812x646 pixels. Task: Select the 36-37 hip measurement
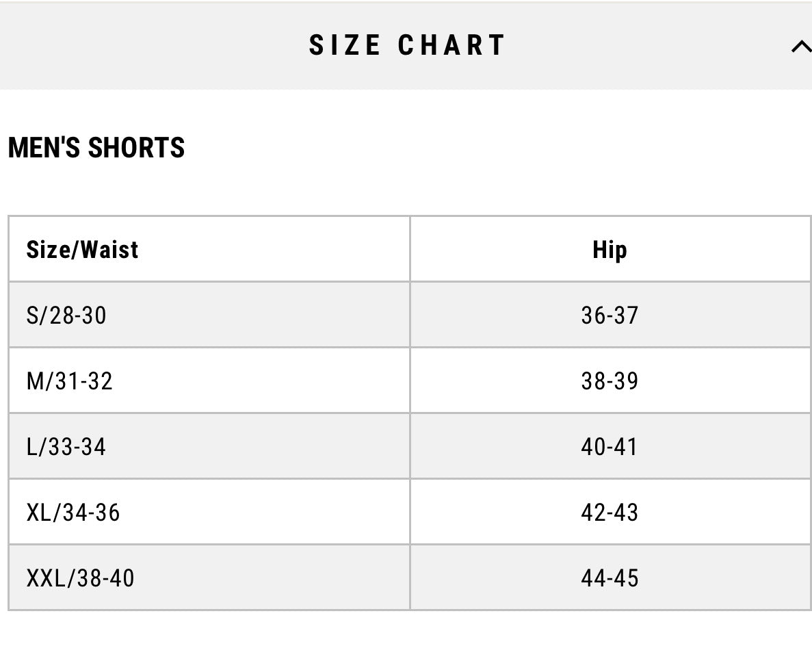pyautogui.click(x=609, y=315)
